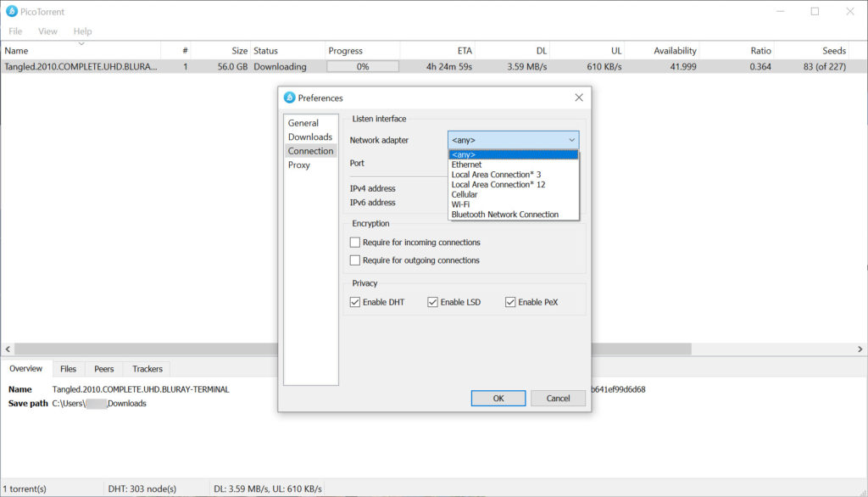This screenshot has height=497, width=868.
Task: Switch to the Peers tab
Action: [x=104, y=369]
